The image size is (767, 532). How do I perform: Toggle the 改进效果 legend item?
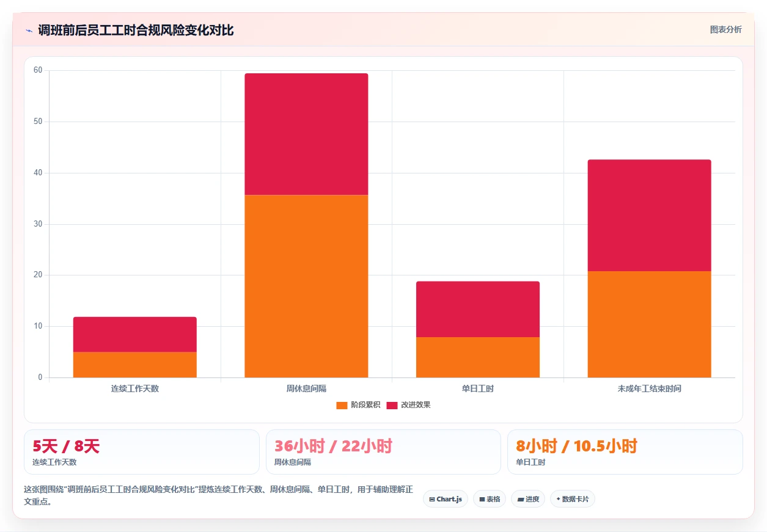pyautogui.click(x=408, y=405)
